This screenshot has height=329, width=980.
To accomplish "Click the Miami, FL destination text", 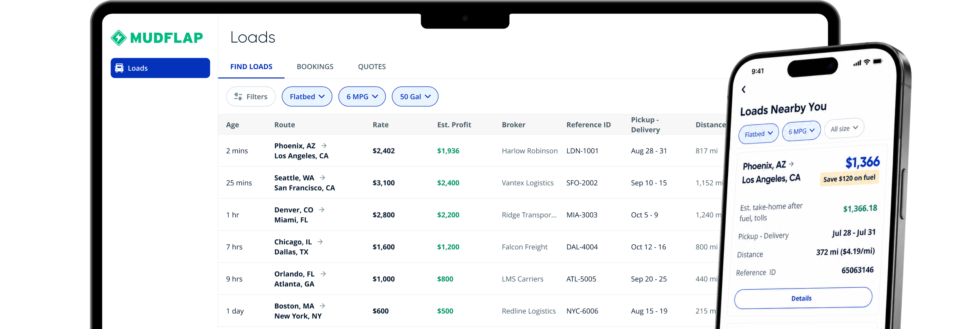I will pos(291,220).
